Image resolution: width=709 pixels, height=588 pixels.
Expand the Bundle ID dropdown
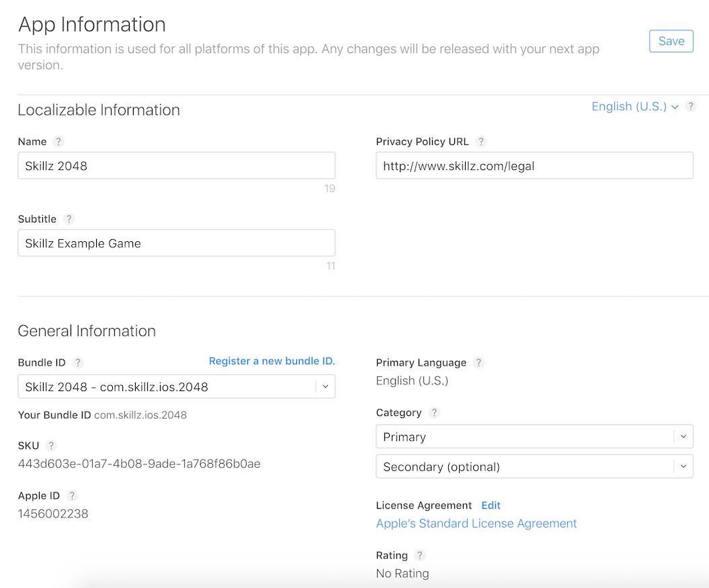click(176, 386)
